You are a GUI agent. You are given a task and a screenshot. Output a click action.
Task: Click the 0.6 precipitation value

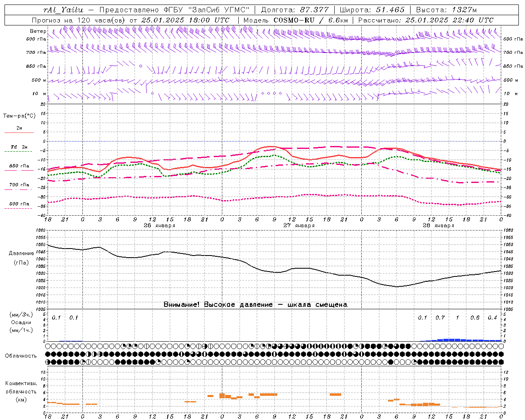475,318
